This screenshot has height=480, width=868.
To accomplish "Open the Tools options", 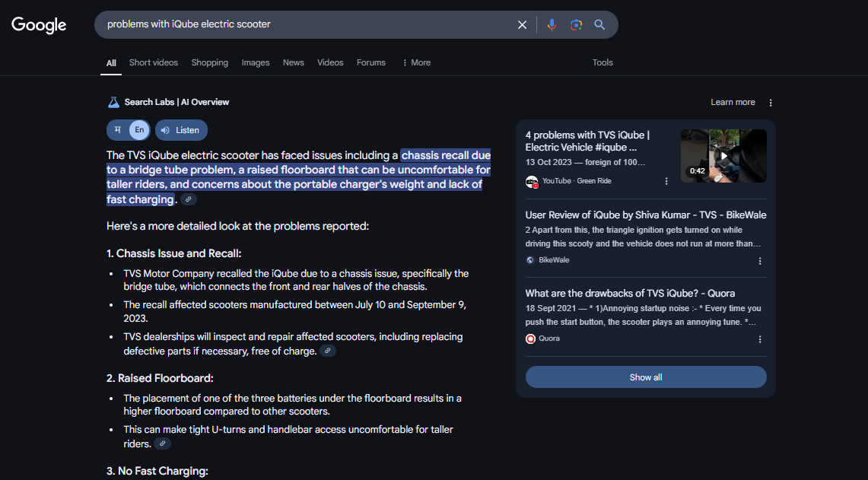I will point(603,62).
